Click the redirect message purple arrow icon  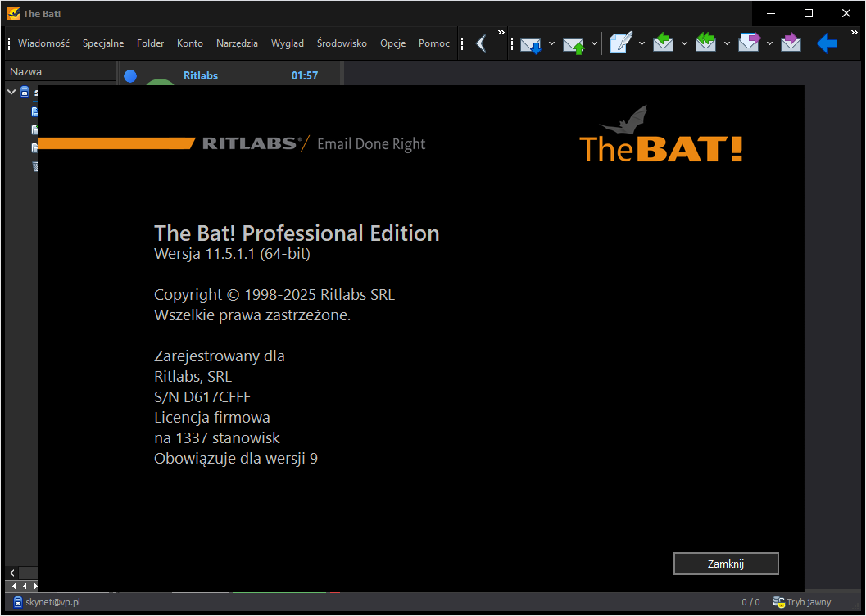point(791,43)
